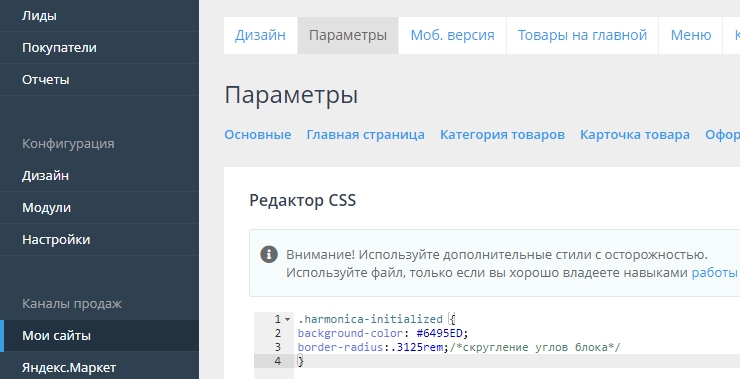
Task: Click the #6495ED color value
Action: point(439,334)
